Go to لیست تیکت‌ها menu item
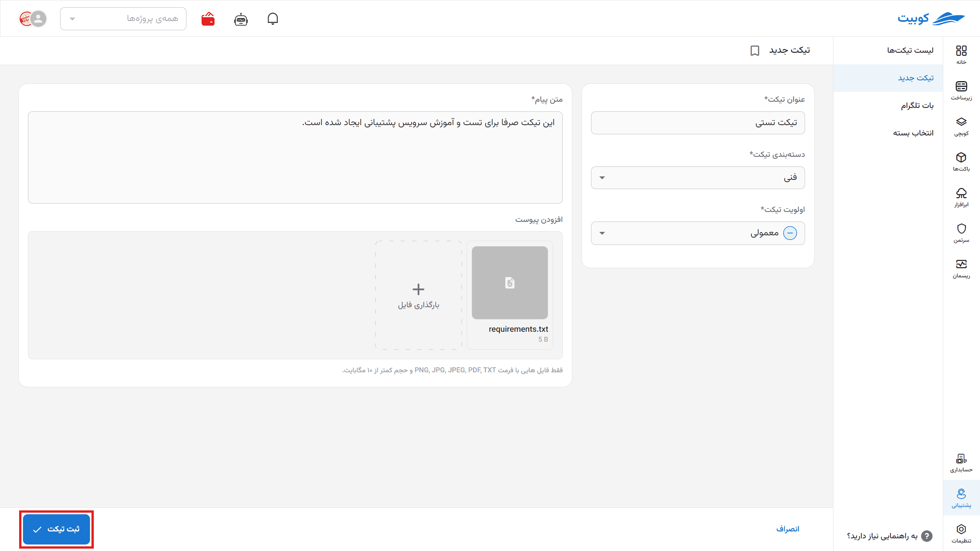The width and height of the screenshot is (980, 551). 888,51
